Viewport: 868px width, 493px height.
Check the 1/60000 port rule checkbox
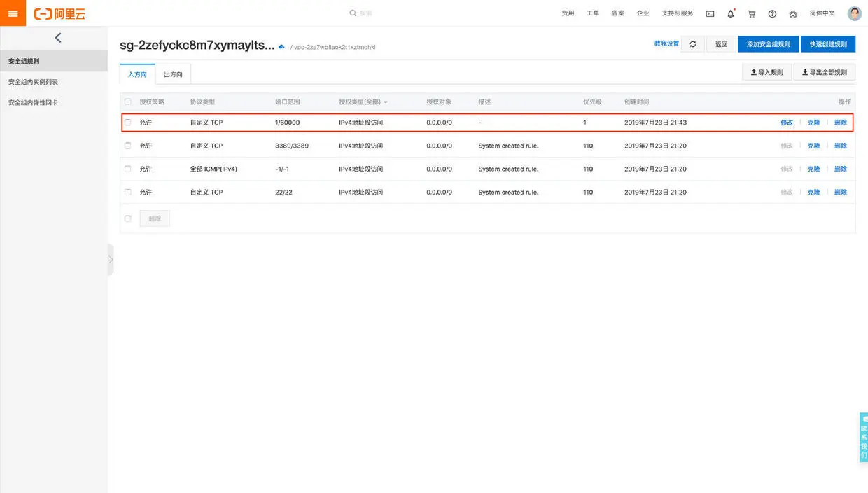pyautogui.click(x=127, y=123)
